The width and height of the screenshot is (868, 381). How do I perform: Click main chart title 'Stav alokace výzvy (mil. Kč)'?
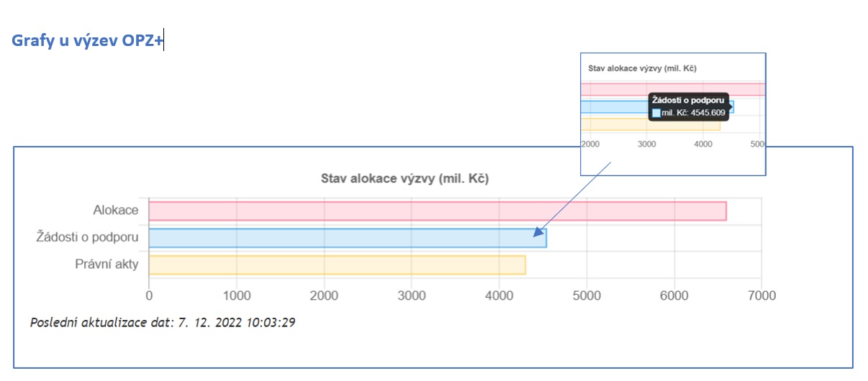(404, 179)
